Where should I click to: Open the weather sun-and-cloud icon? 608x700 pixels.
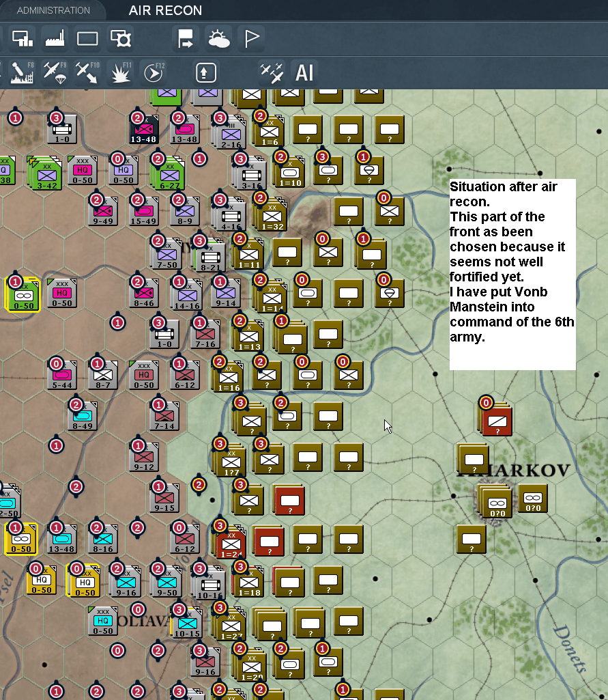click(x=218, y=38)
